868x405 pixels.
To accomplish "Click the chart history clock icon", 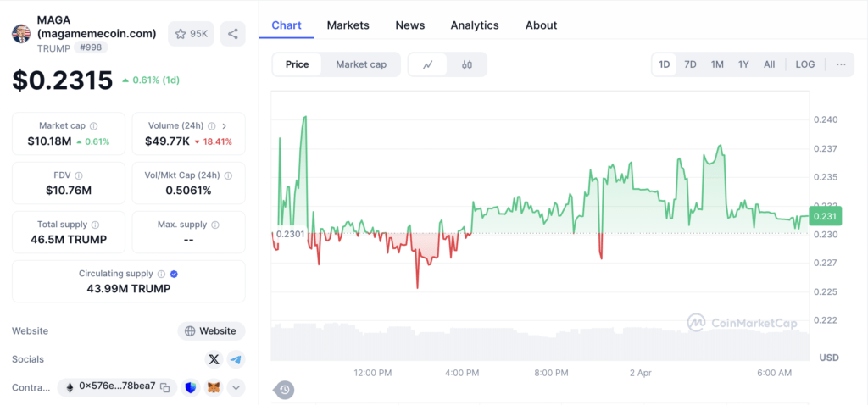I will pyautogui.click(x=284, y=390).
